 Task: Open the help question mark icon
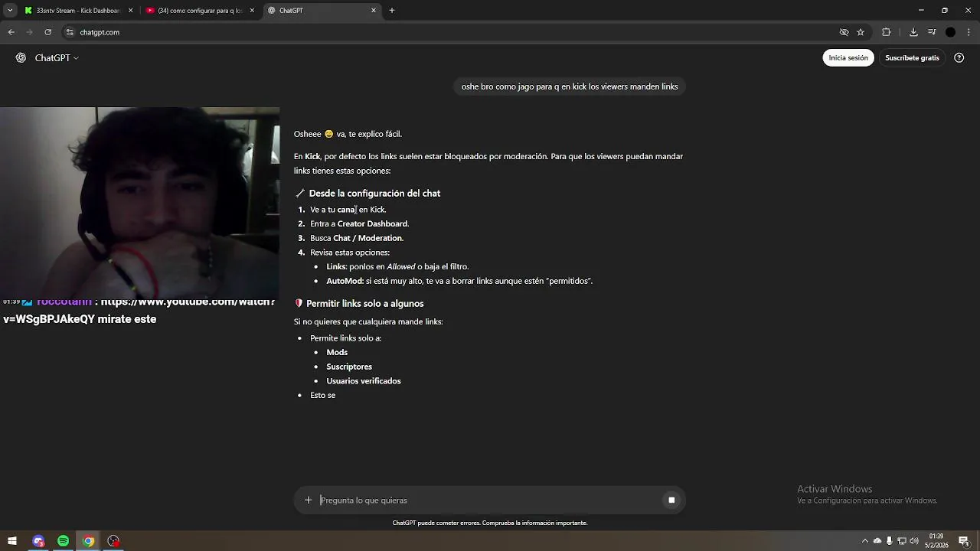click(959, 58)
